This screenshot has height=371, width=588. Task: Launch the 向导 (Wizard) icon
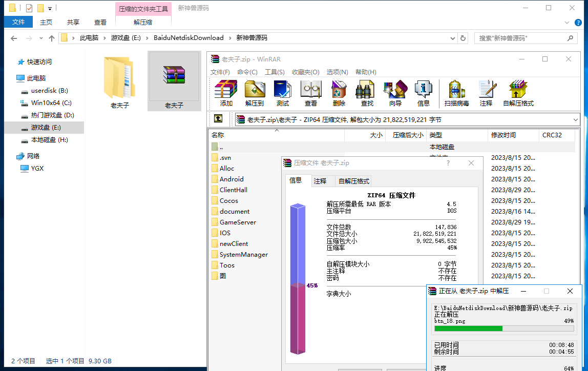click(x=395, y=92)
